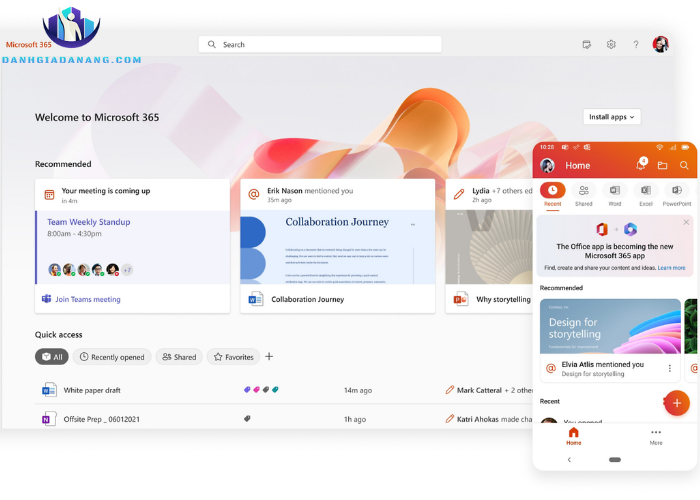Click the calendar icon on meeting card
The width and height of the screenshot is (700, 500).
point(49,195)
